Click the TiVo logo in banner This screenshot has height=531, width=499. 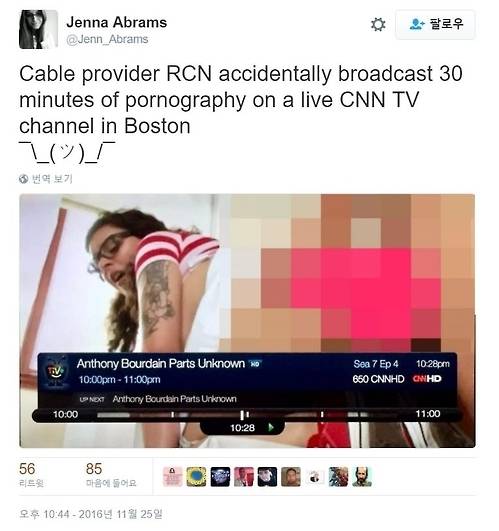[x=55, y=372]
